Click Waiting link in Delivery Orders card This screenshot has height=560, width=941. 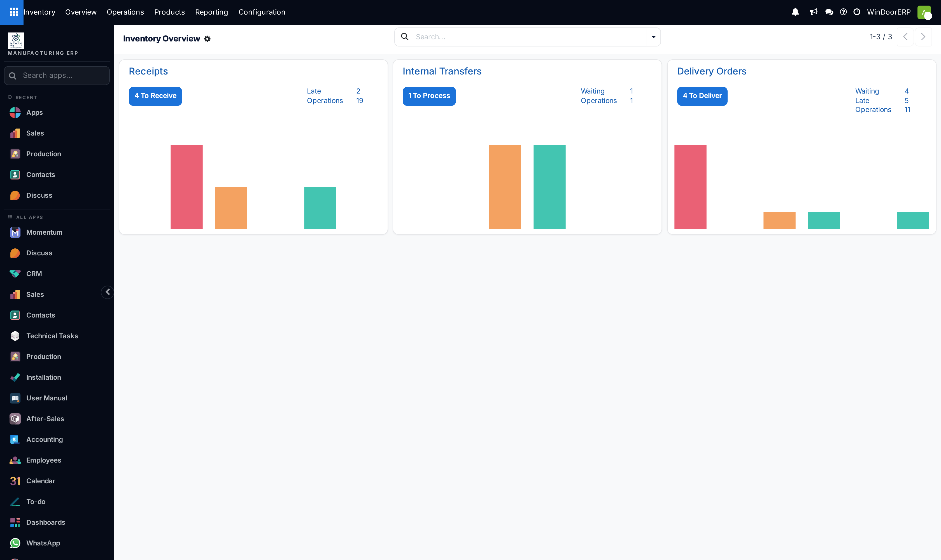coord(867,91)
